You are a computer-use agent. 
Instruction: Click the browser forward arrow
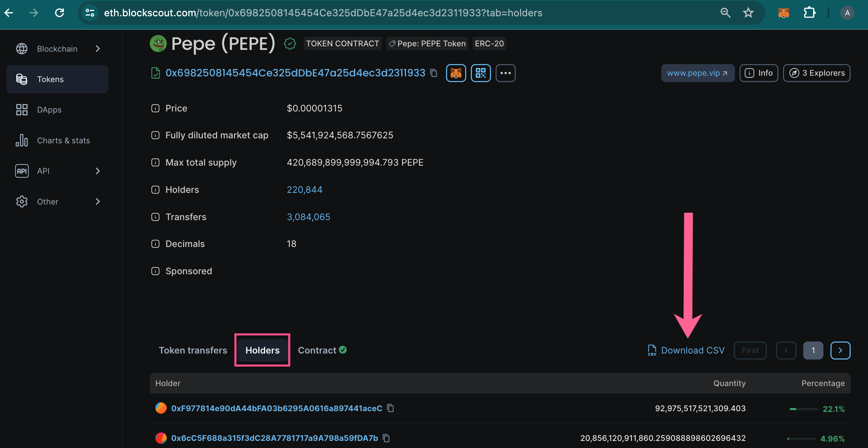pos(34,13)
